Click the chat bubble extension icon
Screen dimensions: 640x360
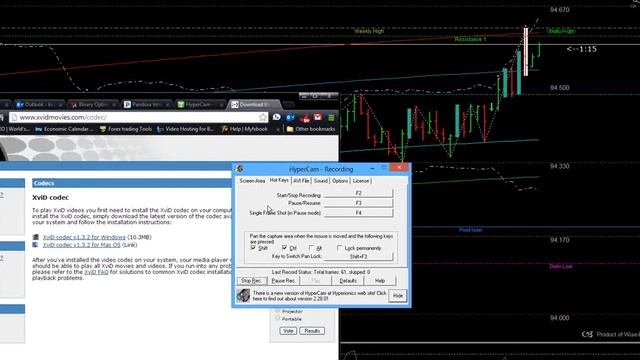277,117
